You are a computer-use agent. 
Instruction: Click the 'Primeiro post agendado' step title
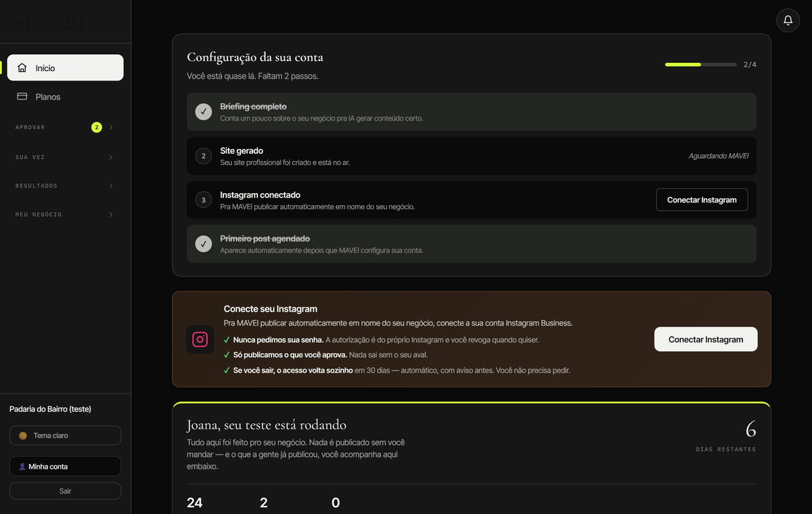[x=265, y=239]
